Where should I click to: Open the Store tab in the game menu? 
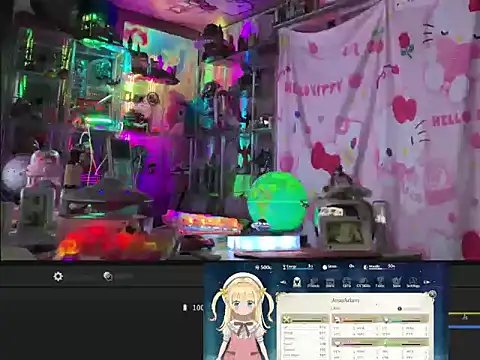coord(330,283)
